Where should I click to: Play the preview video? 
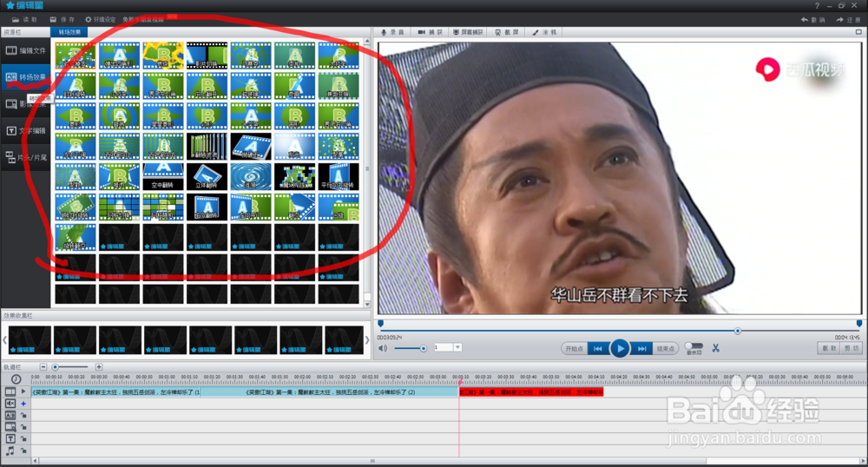tap(620, 348)
